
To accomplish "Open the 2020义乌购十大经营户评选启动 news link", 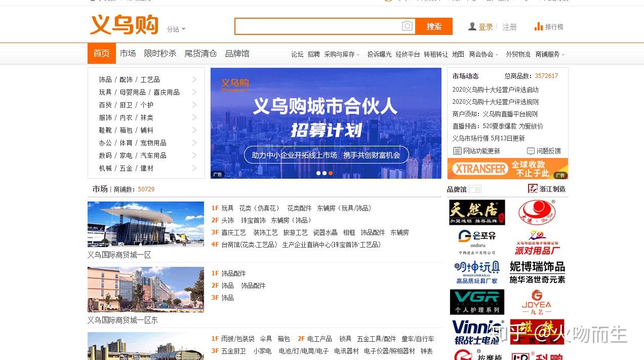I will (495, 90).
